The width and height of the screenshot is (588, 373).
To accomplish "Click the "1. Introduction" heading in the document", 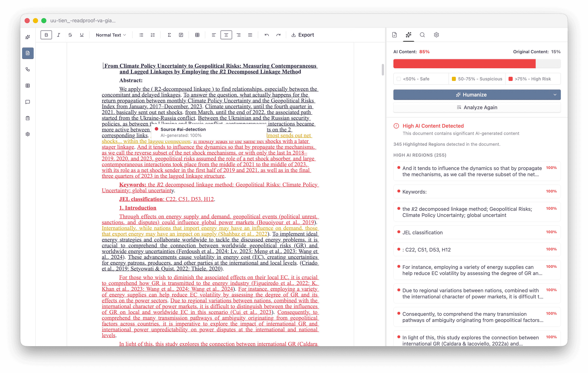I will coord(138,208).
